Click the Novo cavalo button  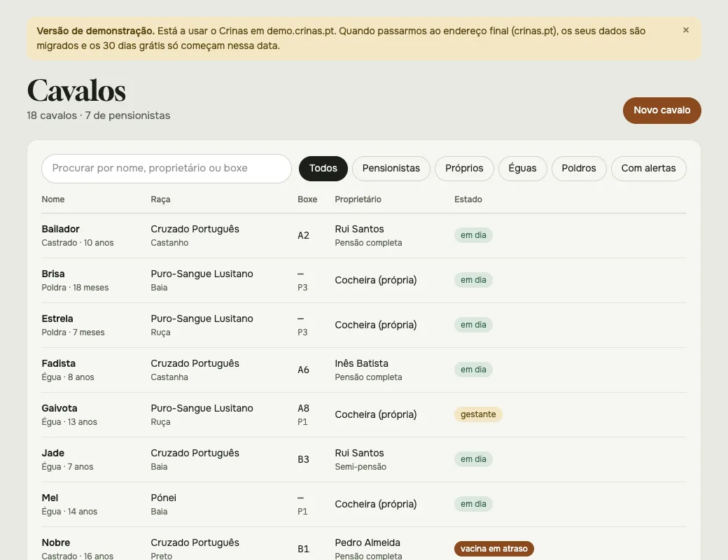[x=661, y=111]
